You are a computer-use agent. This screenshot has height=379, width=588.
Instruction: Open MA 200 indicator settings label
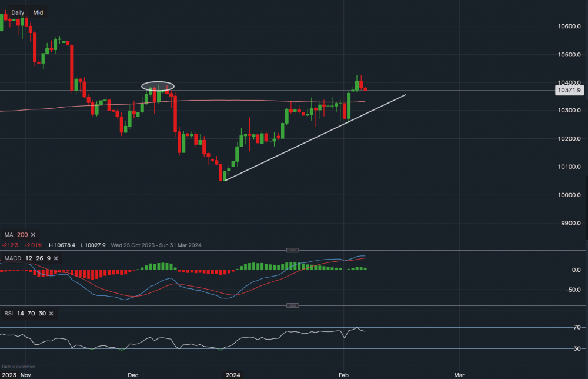point(15,235)
